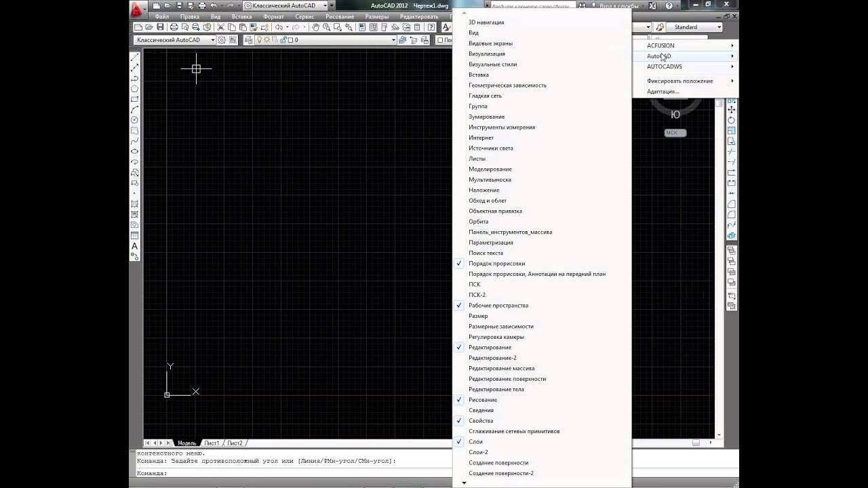868x488 pixels.
Task: Open Quick Access workspace dropdown in title bar
Action: click(x=324, y=5)
